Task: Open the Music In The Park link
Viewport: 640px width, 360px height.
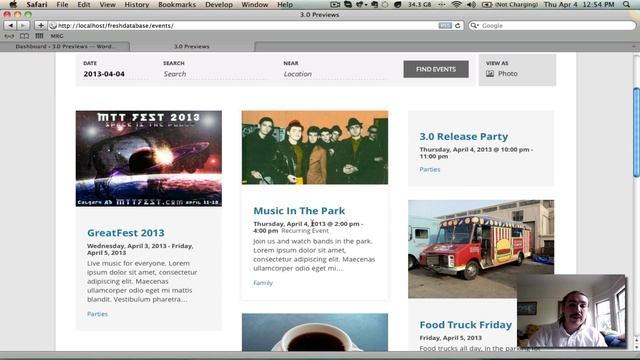Action: coord(299,211)
